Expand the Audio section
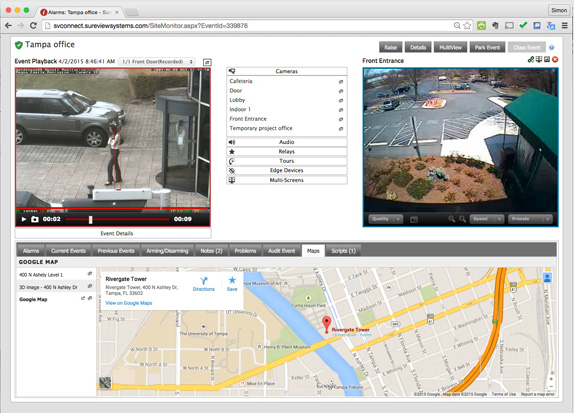Image resolution: width=574 pixels, height=413 pixels. pyautogui.click(x=287, y=142)
